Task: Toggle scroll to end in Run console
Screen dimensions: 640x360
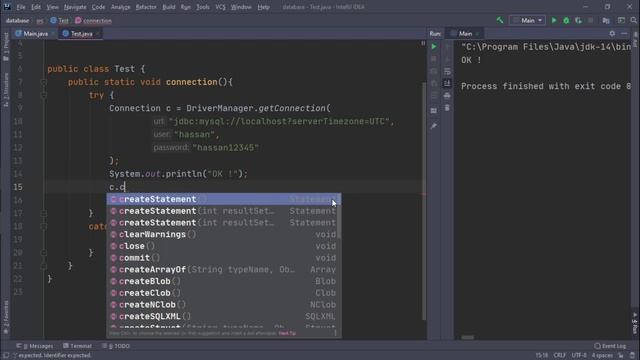Action: point(447,83)
